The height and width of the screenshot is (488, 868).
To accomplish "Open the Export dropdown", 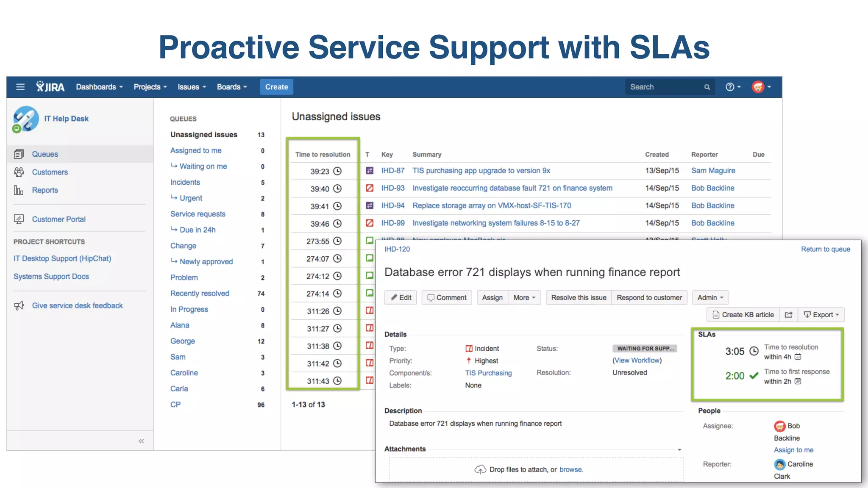I will [x=821, y=315].
